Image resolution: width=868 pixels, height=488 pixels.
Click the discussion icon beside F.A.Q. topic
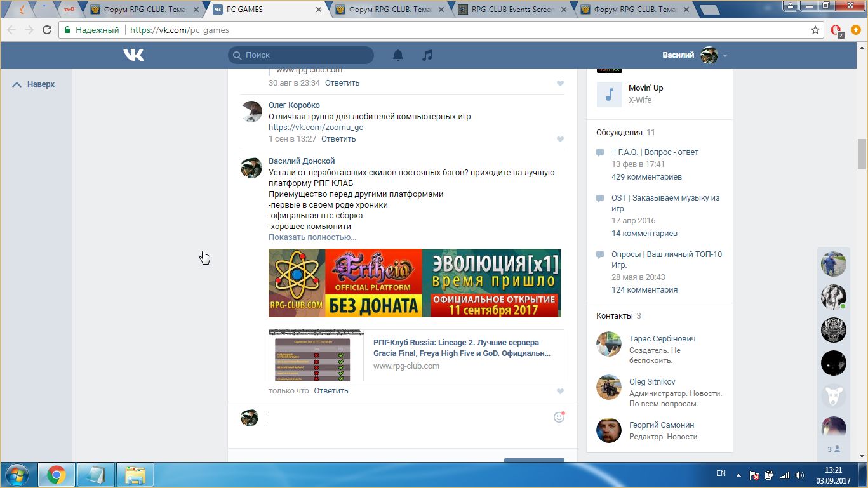[601, 152]
